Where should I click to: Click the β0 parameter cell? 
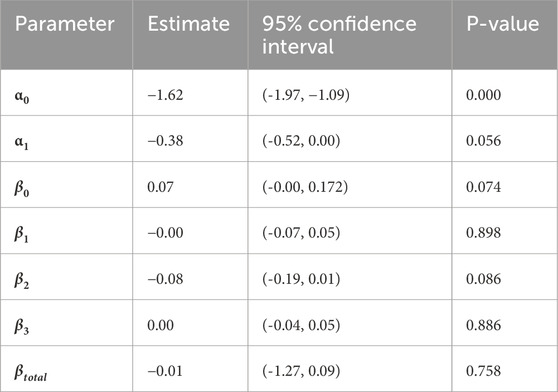coord(22,188)
